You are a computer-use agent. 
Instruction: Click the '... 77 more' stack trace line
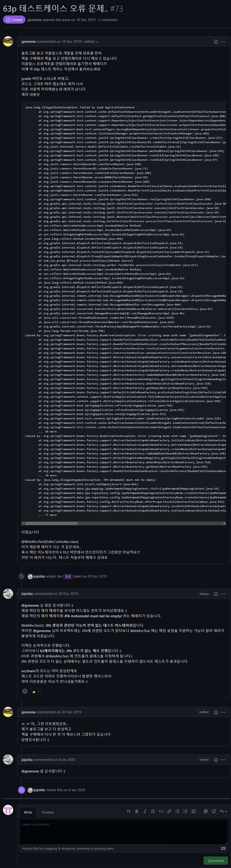pyautogui.click(x=47, y=515)
